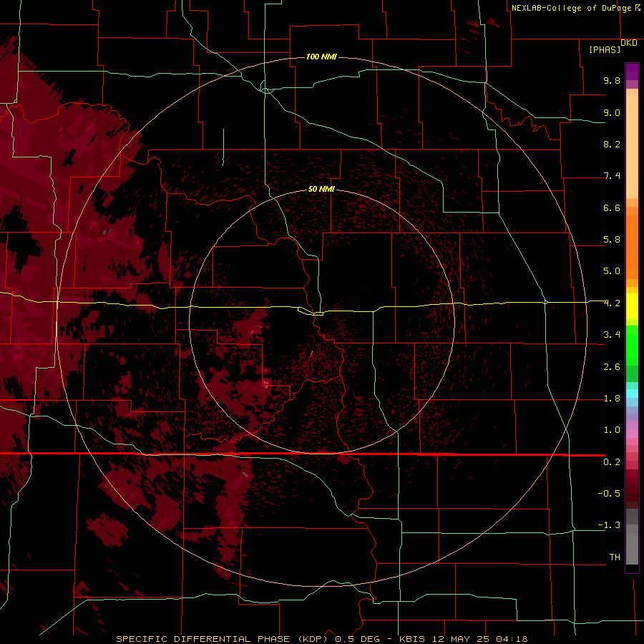Click the 04:18 timestamp

click(x=512, y=639)
